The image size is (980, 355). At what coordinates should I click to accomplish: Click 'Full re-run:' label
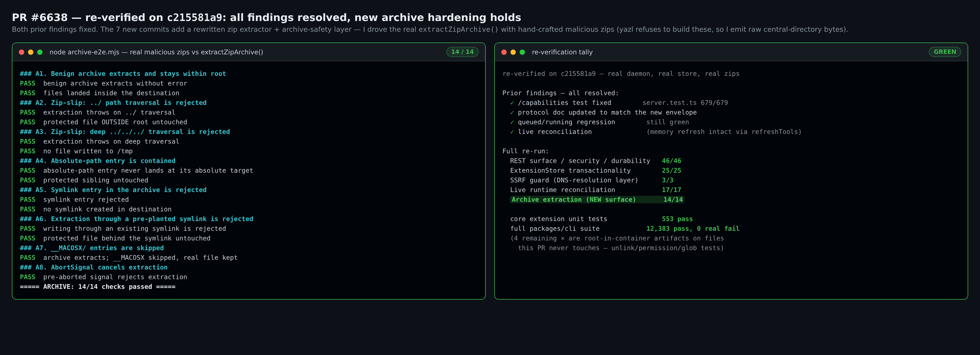(x=525, y=151)
